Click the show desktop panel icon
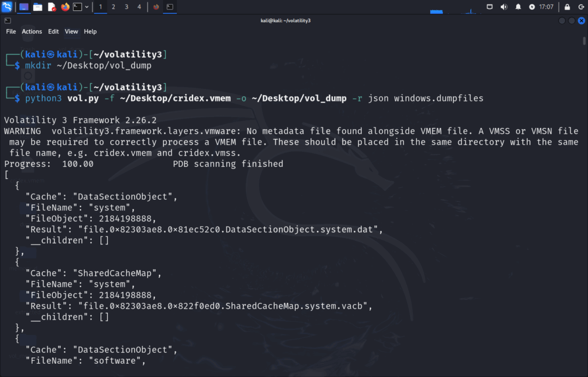The image size is (588, 377). [24, 7]
